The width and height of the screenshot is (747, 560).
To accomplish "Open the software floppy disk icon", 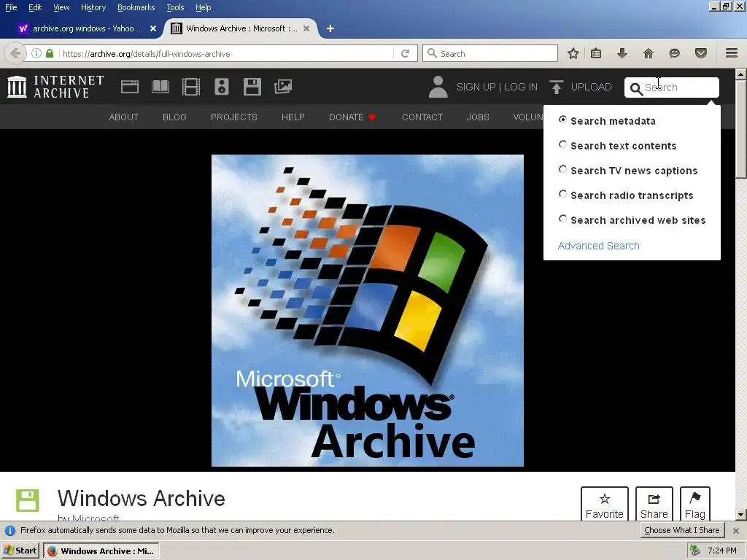I will (252, 87).
